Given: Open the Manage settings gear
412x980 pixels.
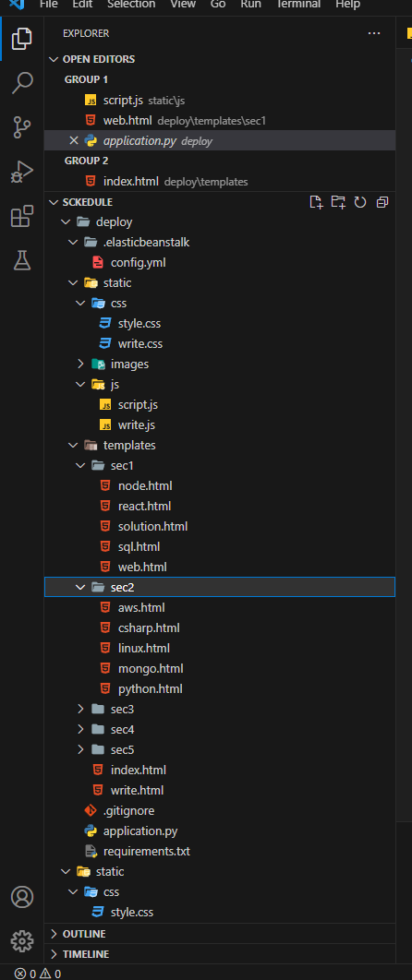Looking at the screenshot, I should pos(22,940).
